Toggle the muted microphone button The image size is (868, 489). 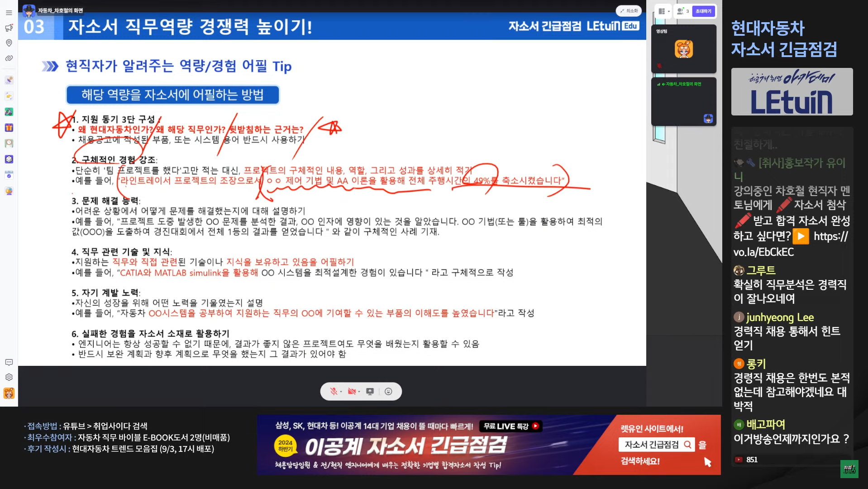[x=334, y=392]
